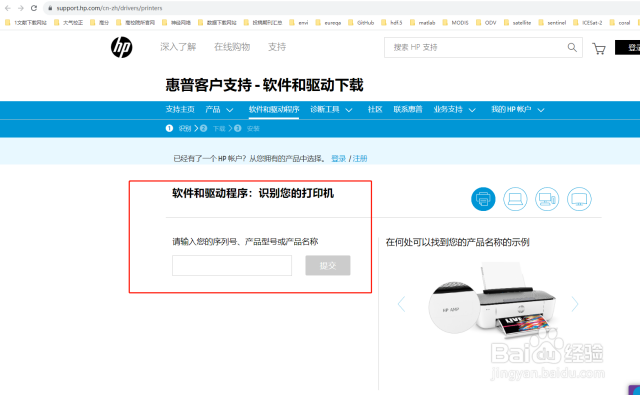Reload the page

pos(34,8)
